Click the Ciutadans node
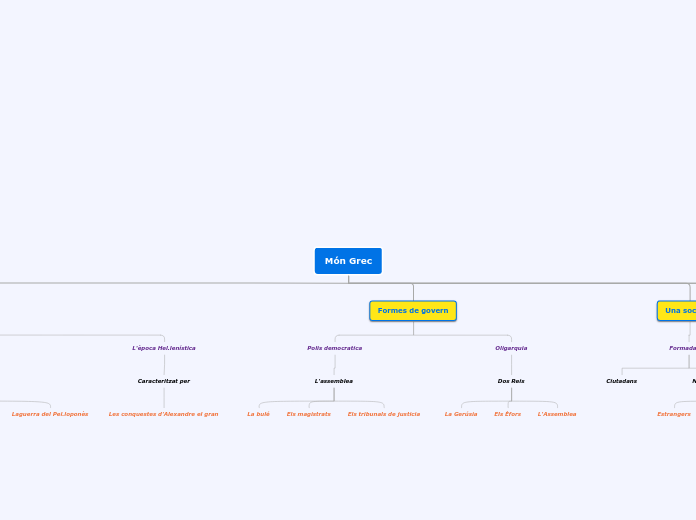The image size is (696, 520). 621,381
